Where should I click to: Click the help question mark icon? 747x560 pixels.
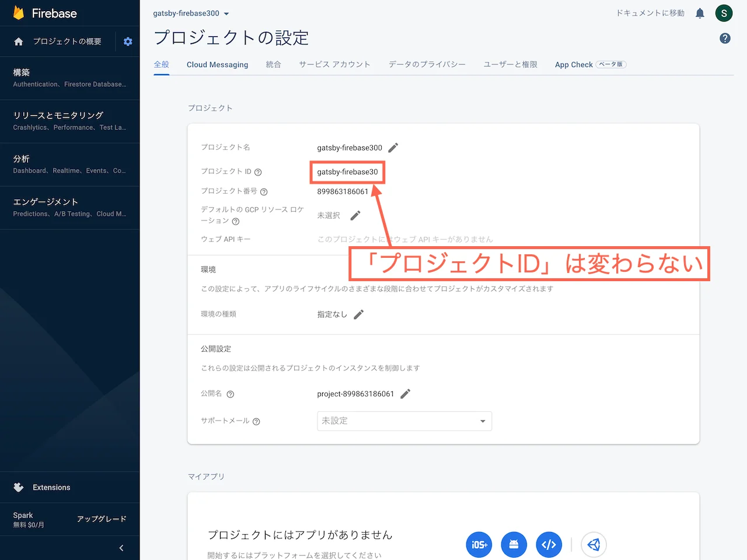725,38
